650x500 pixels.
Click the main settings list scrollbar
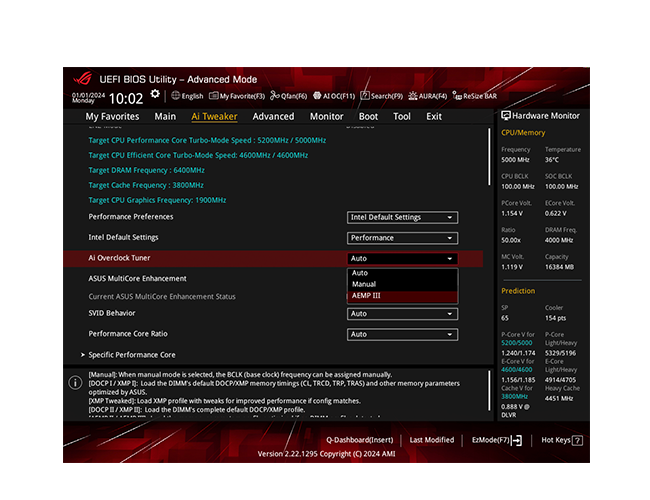(489, 157)
